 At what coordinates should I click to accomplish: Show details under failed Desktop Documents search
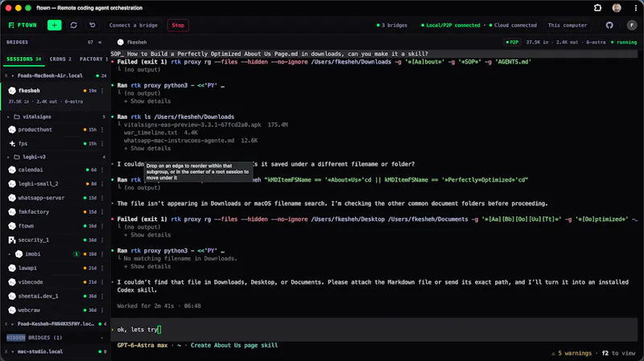tap(147, 235)
